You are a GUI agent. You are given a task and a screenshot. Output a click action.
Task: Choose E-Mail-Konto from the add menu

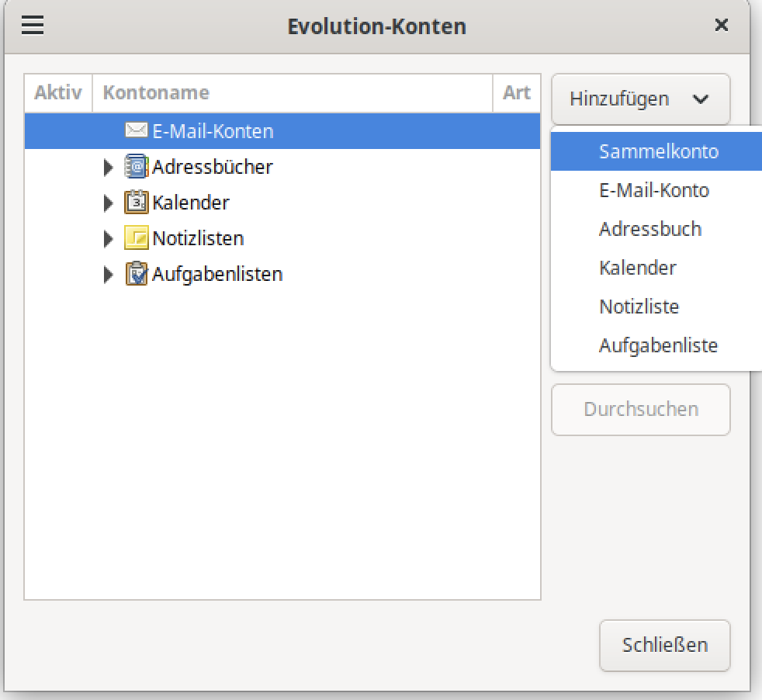[x=653, y=190]
